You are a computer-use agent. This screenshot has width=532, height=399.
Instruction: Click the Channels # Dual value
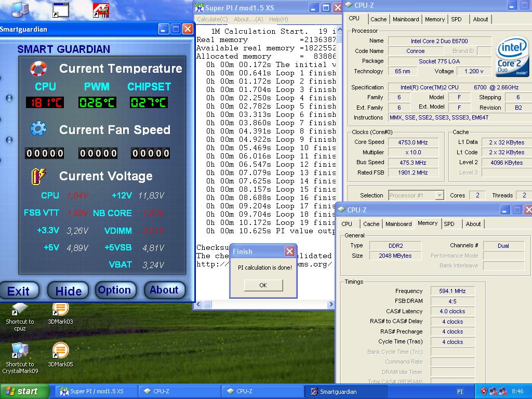tap(503, 246)
